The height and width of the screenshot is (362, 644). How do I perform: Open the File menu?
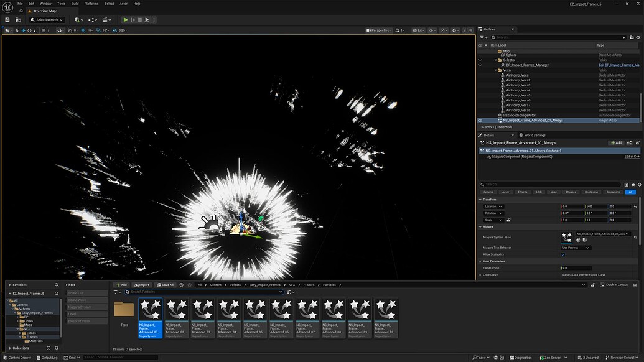click(20, 4)
